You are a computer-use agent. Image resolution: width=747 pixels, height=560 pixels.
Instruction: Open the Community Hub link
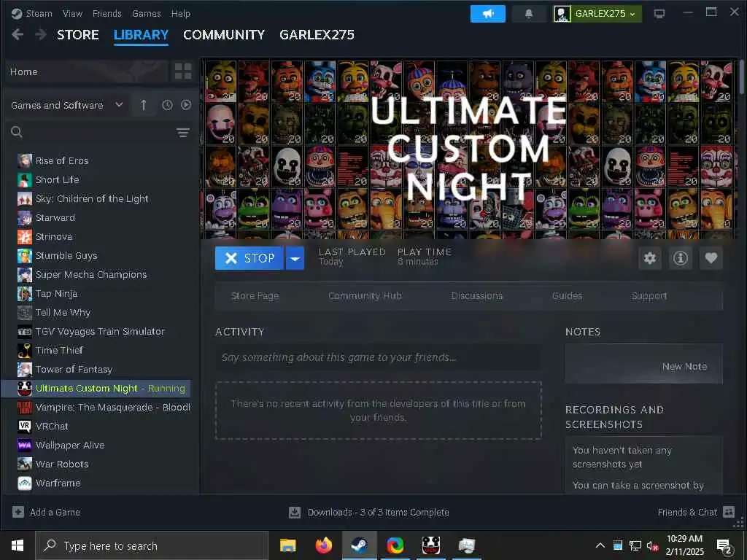(x=365, y=296)
